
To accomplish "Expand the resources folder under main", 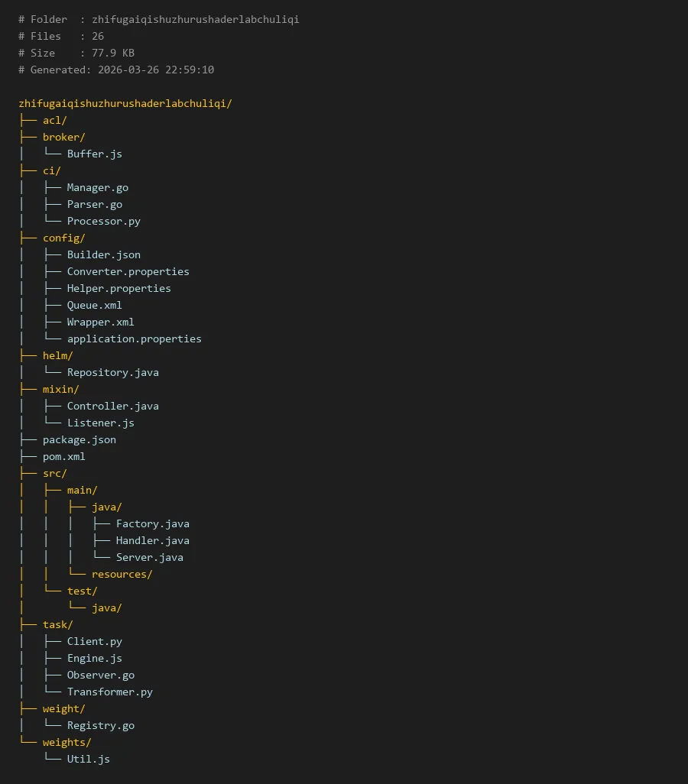I will (122, 574).
